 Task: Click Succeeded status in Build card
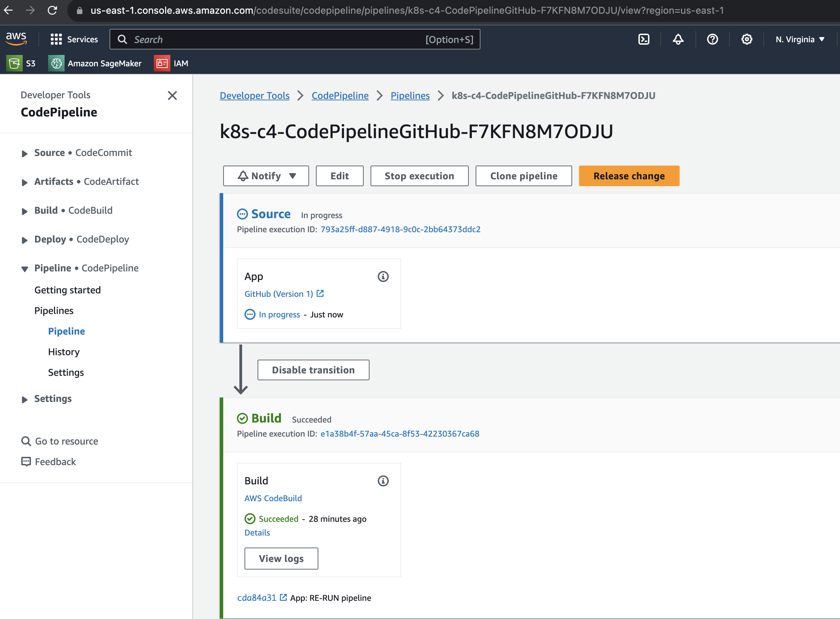pyautogui.click(x=278, y=519)
